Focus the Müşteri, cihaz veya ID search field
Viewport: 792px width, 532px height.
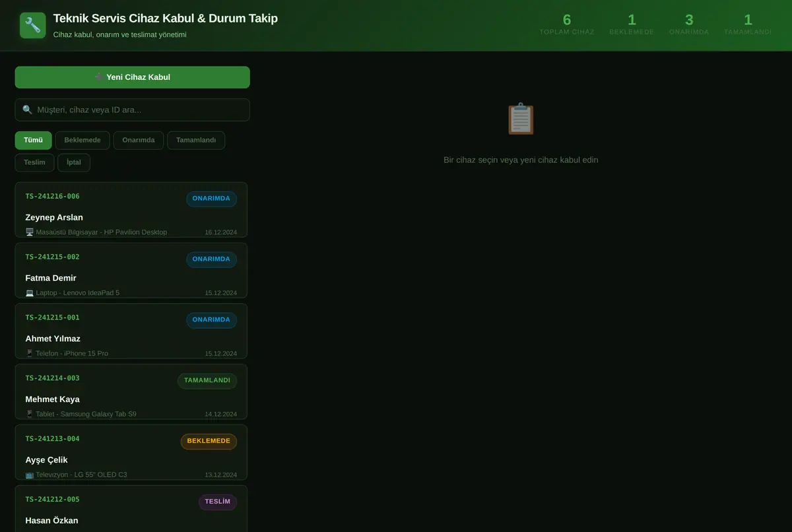click(x=132, y=110)
